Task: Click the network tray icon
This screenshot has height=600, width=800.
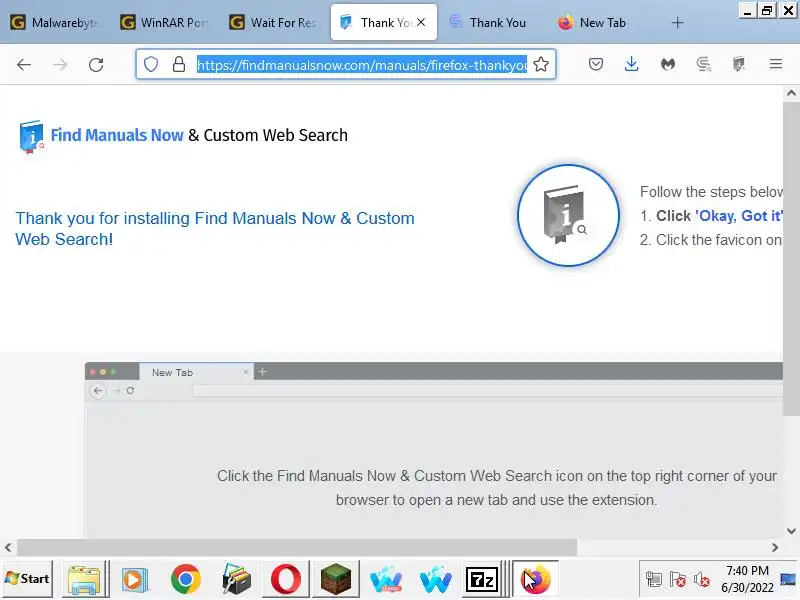Action: [654, 580]
